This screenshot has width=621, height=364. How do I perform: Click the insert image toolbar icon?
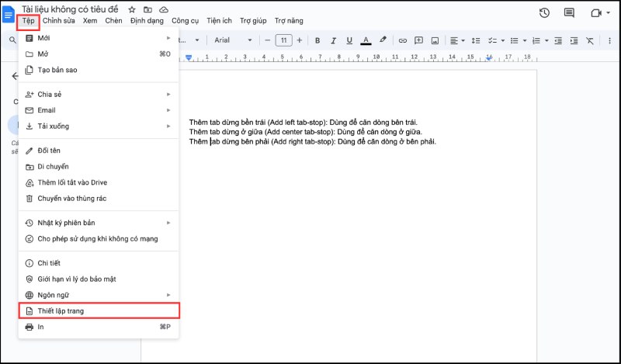(x=435, y=40)
